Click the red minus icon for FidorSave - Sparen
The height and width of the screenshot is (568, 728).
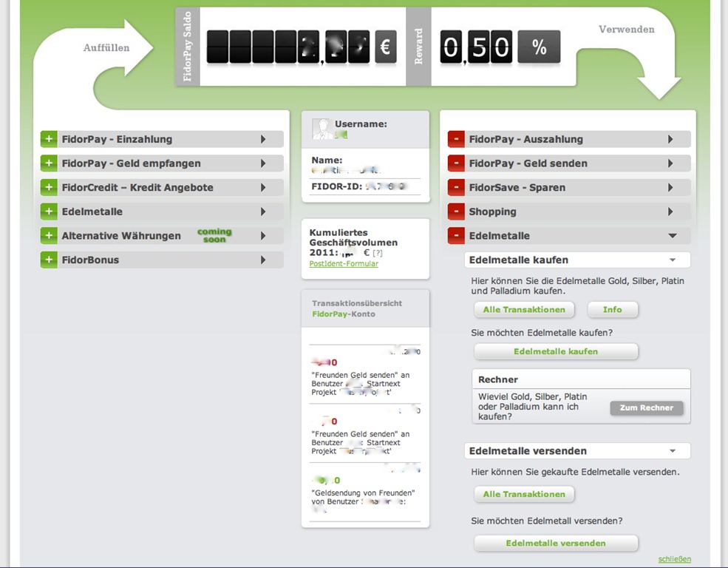456,188
